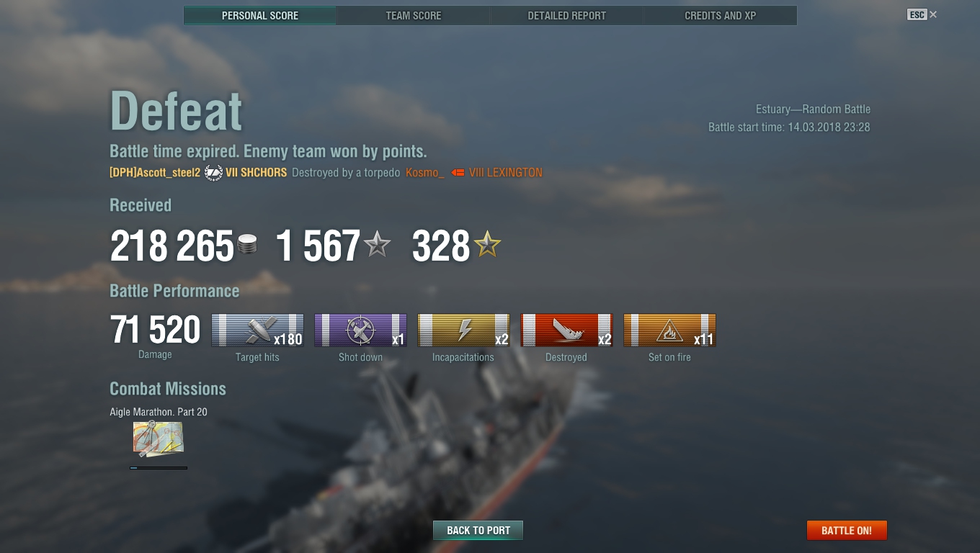Click the Back to Port button
The height and width of the screenshot is (553, 980).
tap(478, 531)
